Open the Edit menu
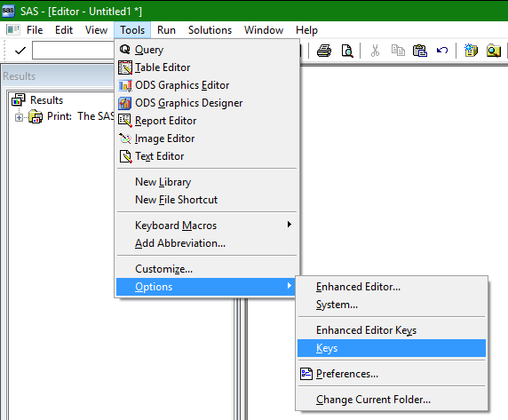 click(x=64, y=30)
